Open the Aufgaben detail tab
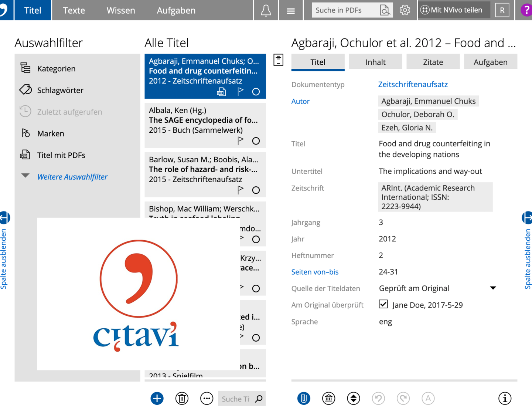 pyautogui.click(x=491, y=62)
